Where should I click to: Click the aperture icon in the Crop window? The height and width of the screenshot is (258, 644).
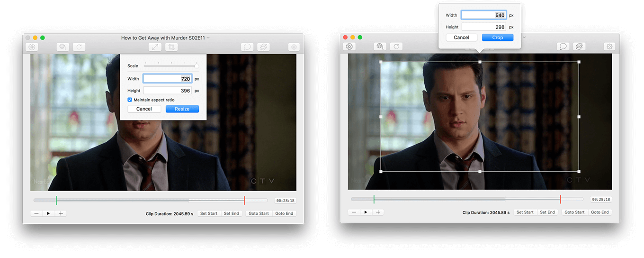[x=349, y=46]
